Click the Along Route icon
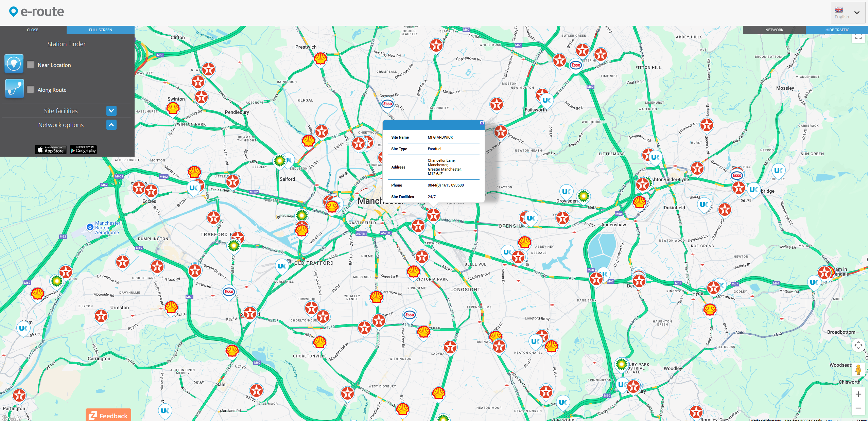Viewport: 868px width, 421px height. (15, 89)
